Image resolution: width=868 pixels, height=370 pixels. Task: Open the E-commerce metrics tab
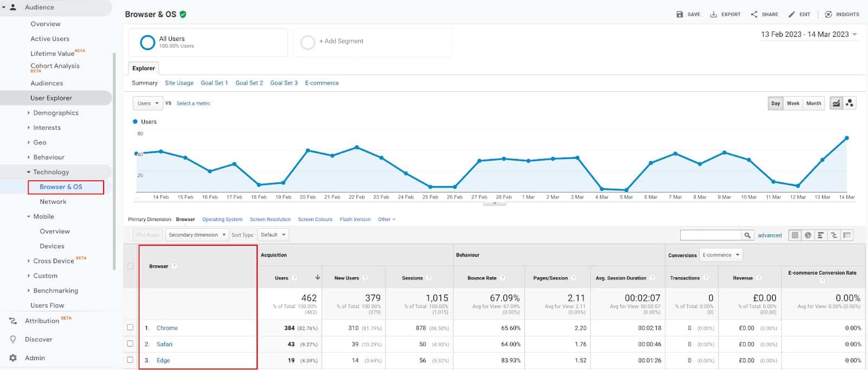(x=322, y=83)
